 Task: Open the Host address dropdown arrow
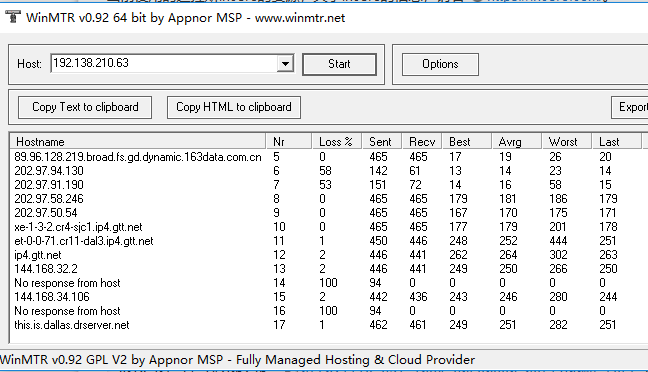(x=285, y=64)
